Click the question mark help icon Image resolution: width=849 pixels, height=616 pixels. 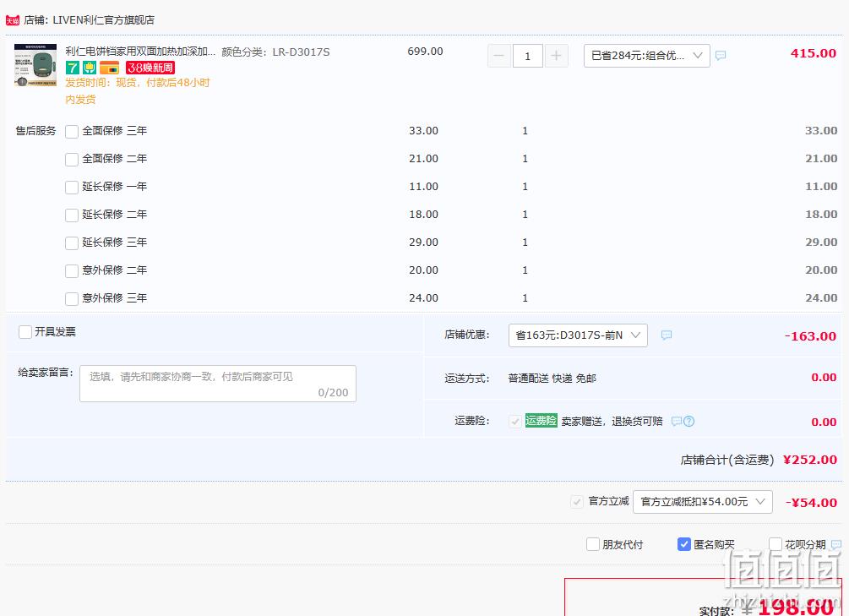(x=688, y=422)
